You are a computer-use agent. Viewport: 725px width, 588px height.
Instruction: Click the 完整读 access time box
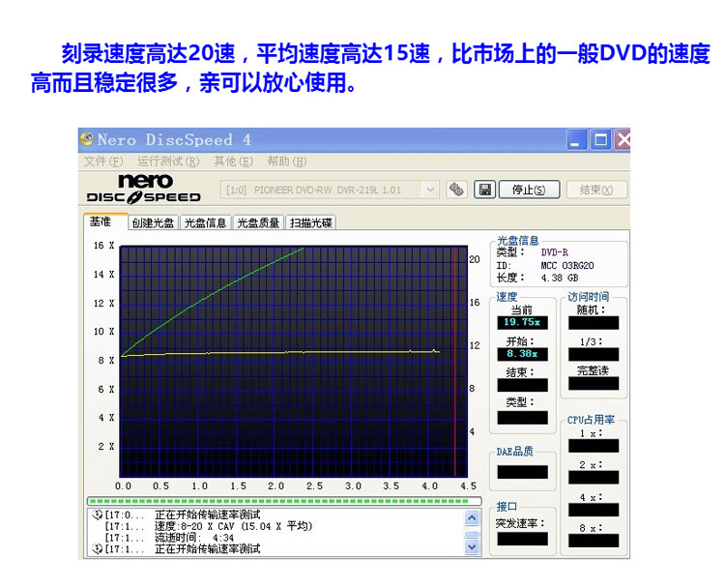[x=594, y=384]
